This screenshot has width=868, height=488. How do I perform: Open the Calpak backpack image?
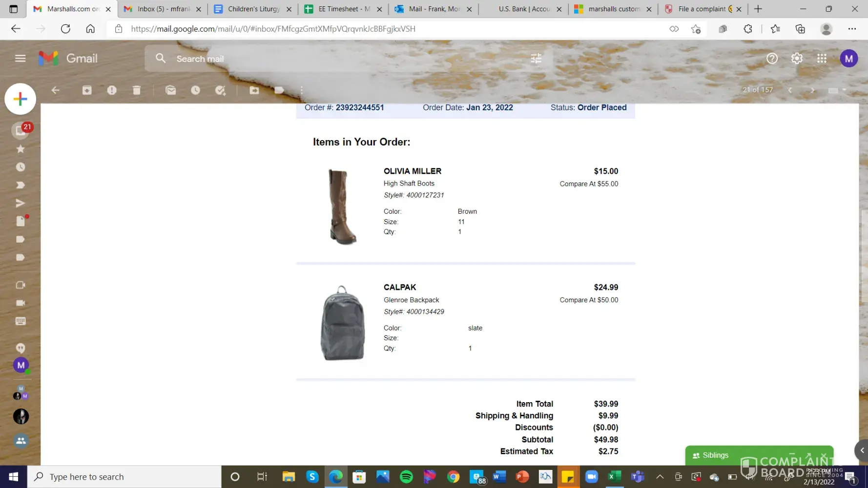coord(342,323)
